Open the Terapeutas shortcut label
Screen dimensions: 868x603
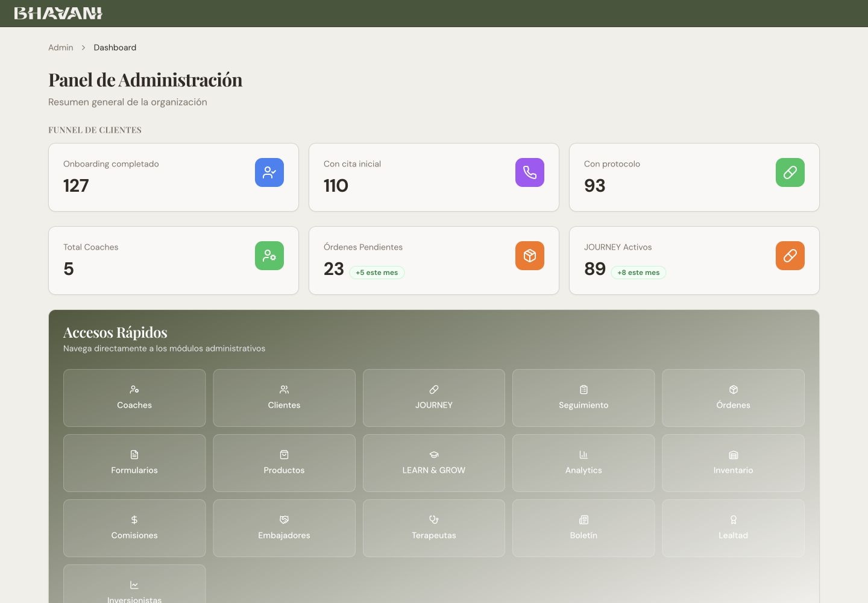point(434,535)
